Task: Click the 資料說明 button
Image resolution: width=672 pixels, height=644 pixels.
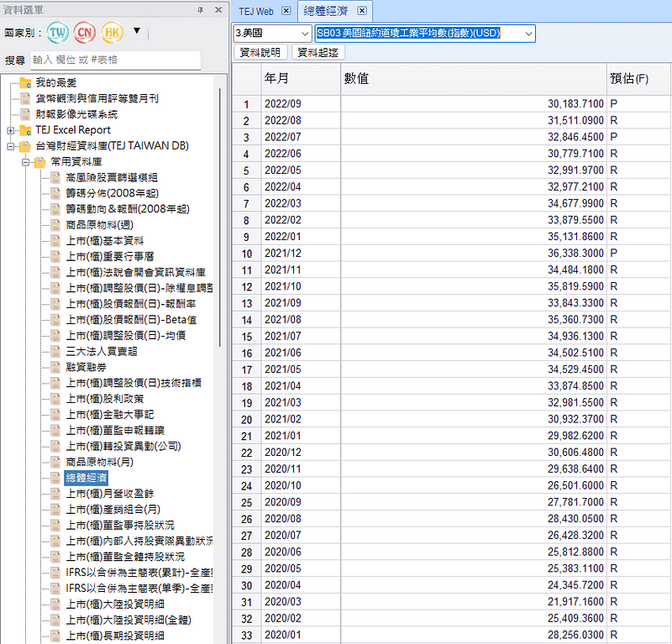Action: click(260, 52)
